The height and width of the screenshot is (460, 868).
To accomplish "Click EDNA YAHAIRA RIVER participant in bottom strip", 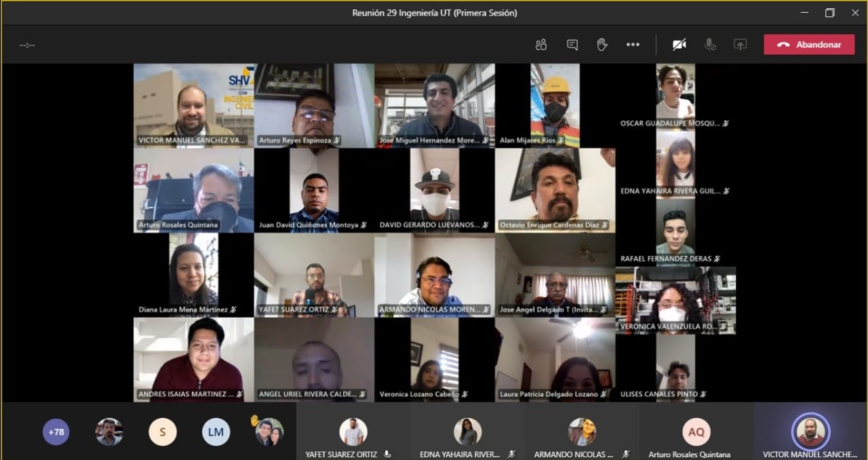I will pos(467,432).
